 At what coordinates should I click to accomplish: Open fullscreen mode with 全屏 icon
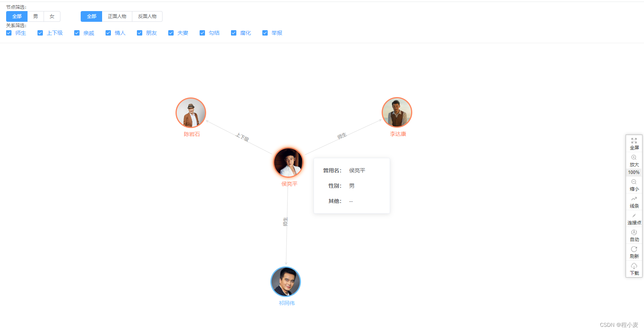coord(634,144)
